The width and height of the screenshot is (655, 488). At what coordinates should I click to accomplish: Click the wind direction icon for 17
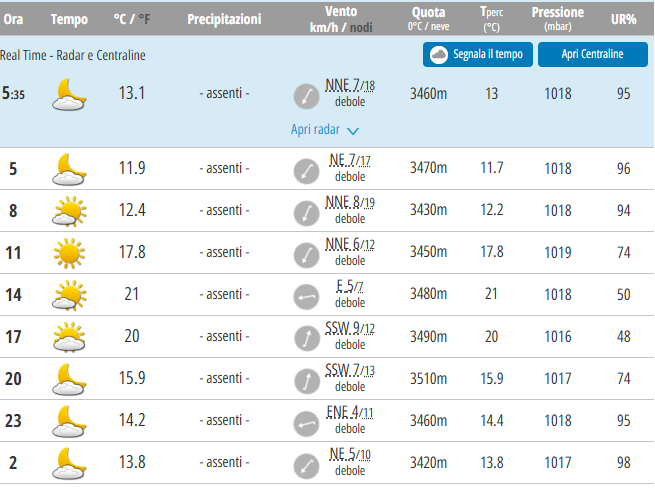[x=306, y=338]
